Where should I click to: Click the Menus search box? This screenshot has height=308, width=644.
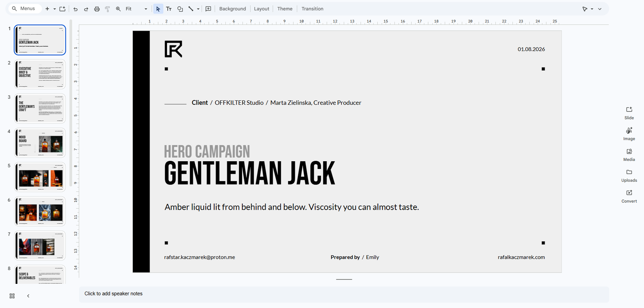pos(25,8)
